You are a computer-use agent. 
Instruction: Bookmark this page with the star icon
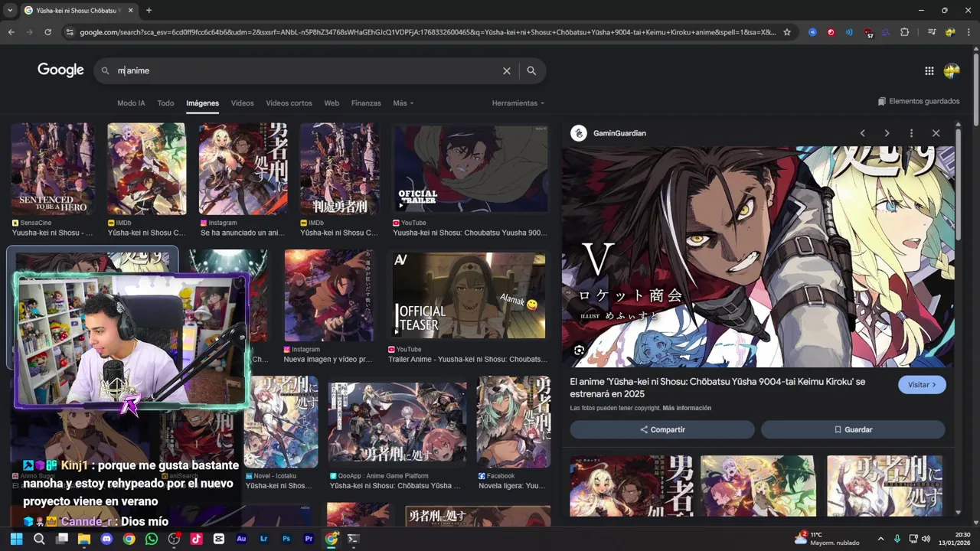[787, 32]
